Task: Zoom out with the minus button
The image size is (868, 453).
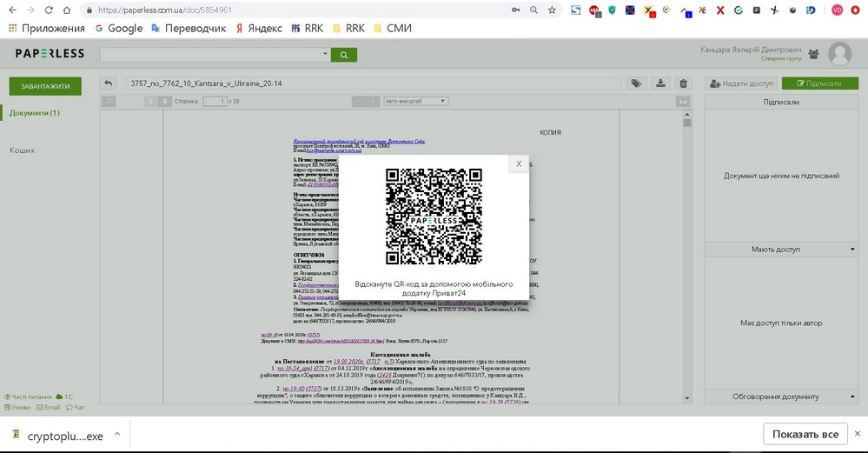Action: pos(359,102)
